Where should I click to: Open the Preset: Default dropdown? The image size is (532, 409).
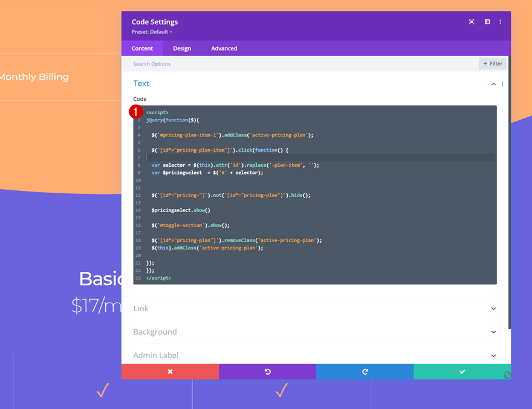click(x=152, y=32)
